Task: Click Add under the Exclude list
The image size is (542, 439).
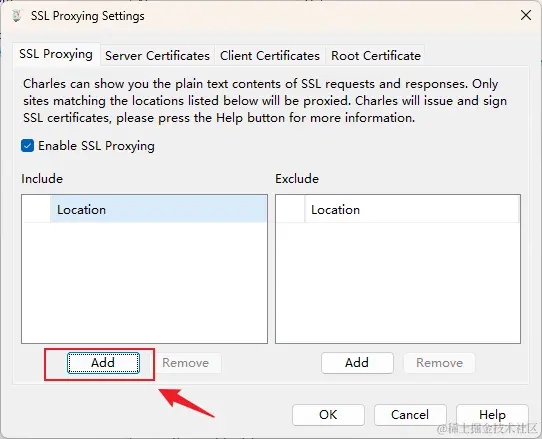Action: 357,363
